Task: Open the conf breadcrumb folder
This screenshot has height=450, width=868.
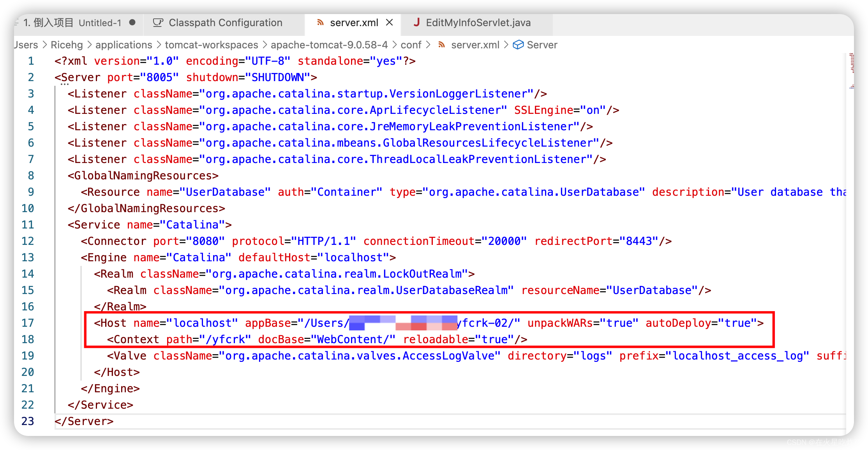Action: coord(411,45)
